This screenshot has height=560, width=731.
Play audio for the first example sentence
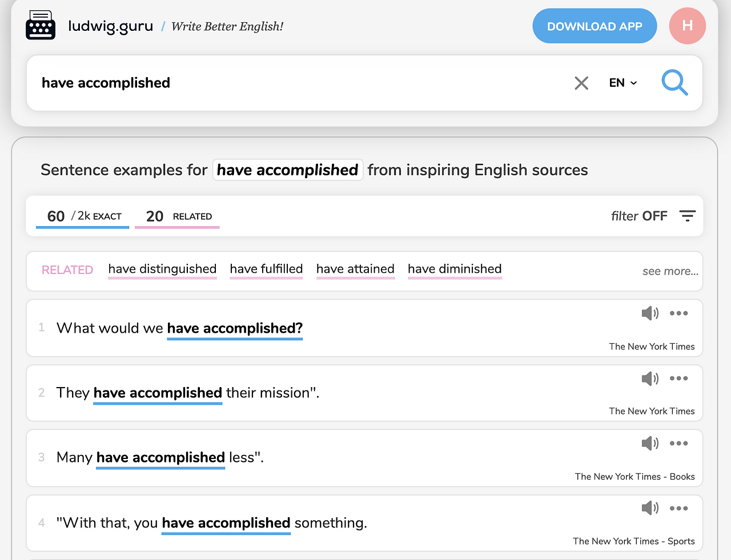coord(649,313)
